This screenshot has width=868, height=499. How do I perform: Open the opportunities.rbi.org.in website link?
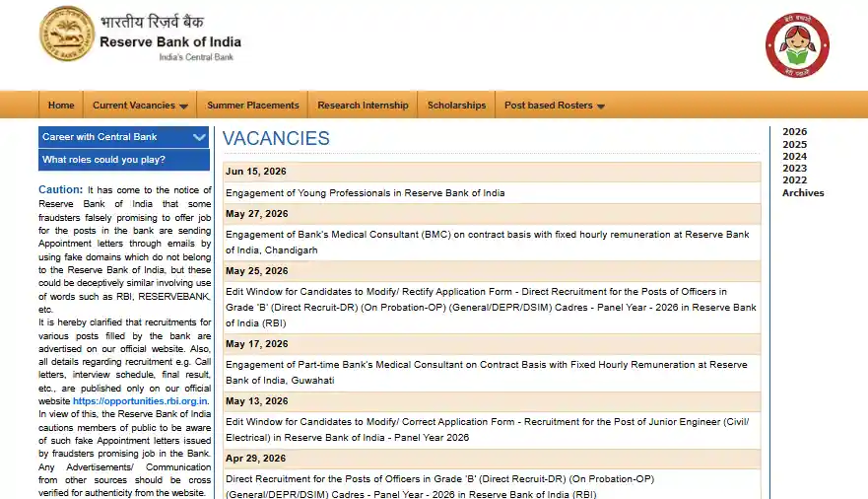coord(140,401)
